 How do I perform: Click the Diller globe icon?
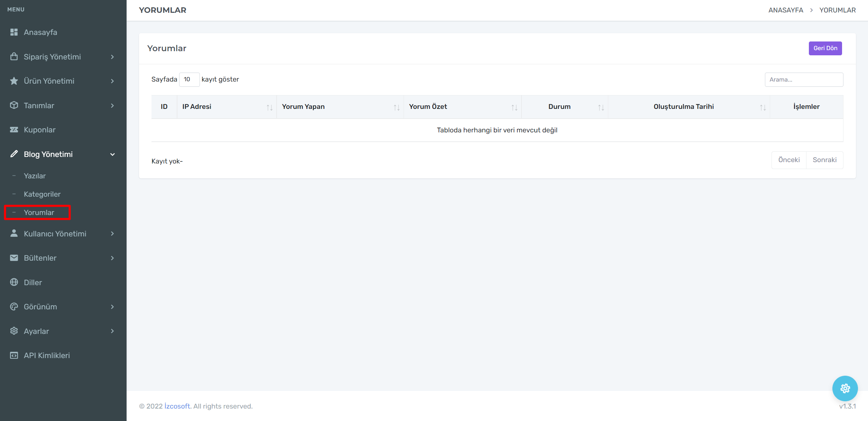14,282
